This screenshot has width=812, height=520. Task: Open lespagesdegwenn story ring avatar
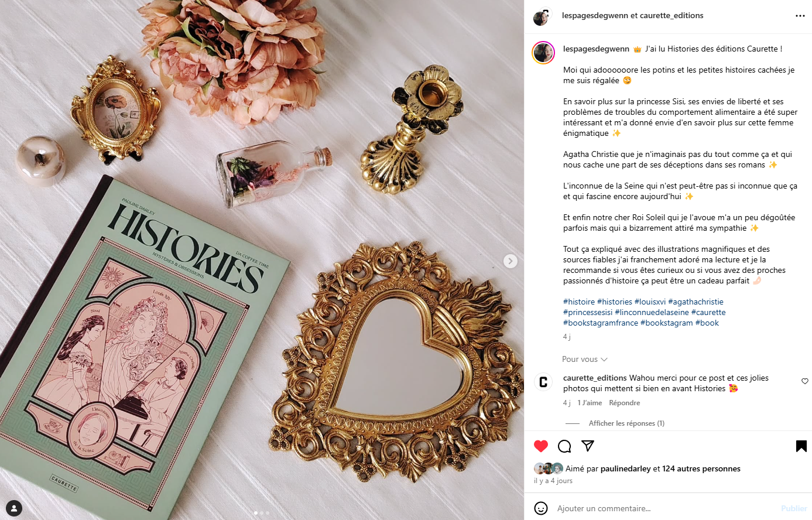click(x=543, y=53)
